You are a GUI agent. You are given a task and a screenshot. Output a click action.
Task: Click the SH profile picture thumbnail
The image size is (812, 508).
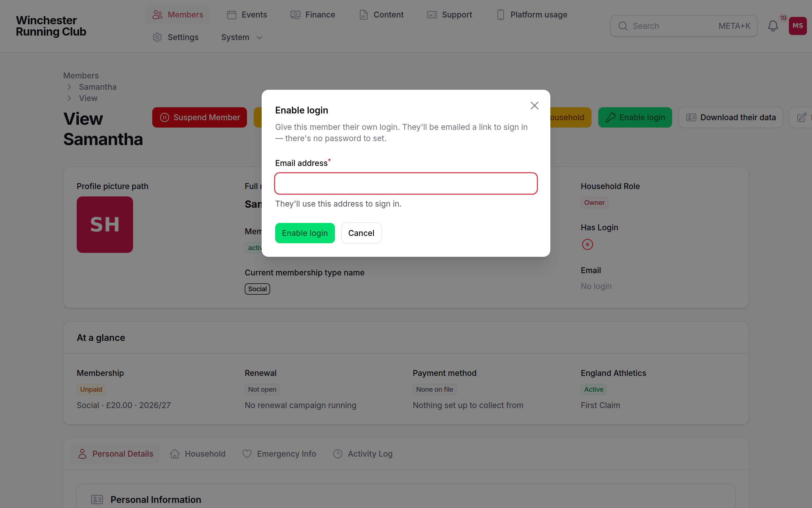(x=105, y=225)
